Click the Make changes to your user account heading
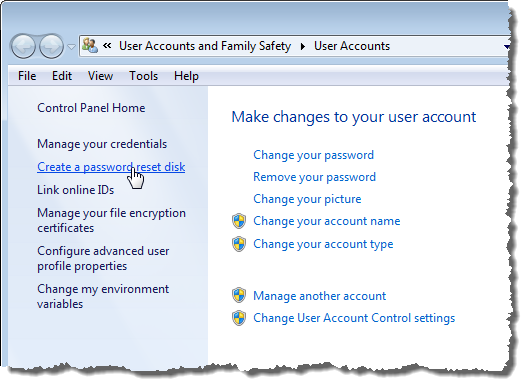Viewport: 528px width, 386px height. point(354,117)
